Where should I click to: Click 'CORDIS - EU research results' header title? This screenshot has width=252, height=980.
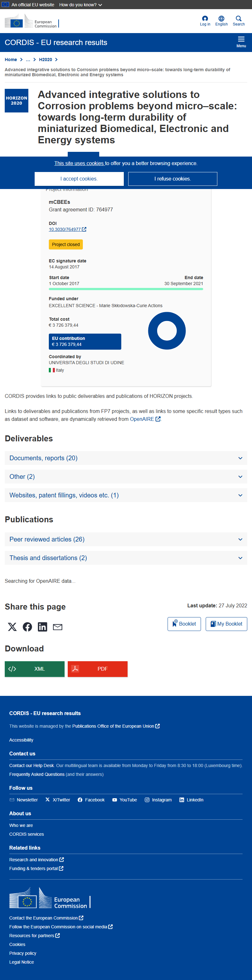pos(56,42)
